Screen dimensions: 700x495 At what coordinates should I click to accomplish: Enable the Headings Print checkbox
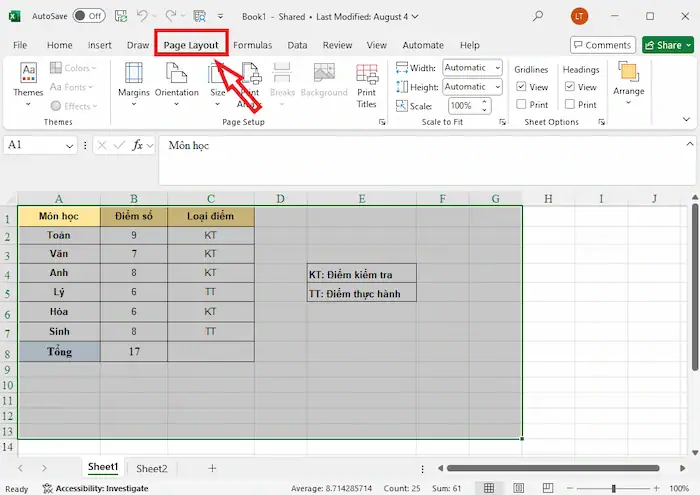(570, 104)
